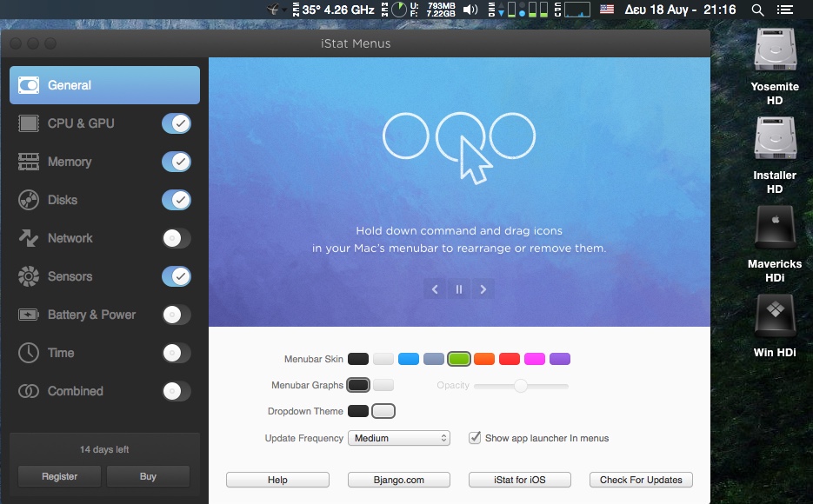Choose the green menubar skin

(x=459, y=359)
